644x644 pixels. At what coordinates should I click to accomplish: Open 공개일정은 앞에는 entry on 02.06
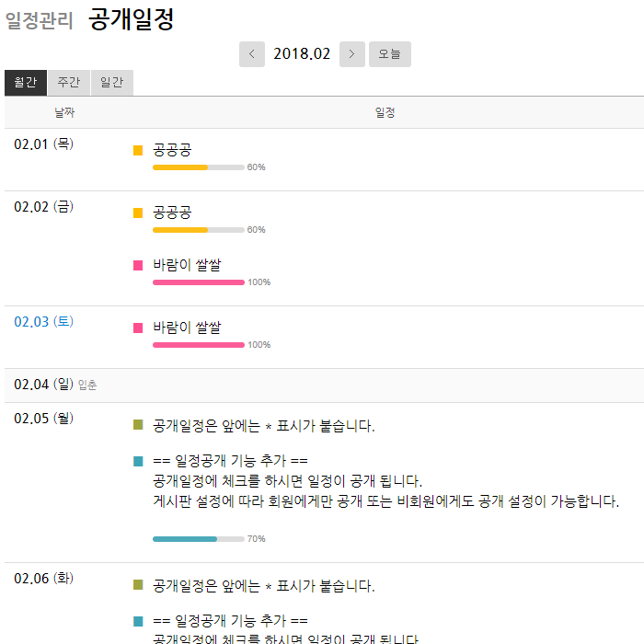[x=264, y=586]
